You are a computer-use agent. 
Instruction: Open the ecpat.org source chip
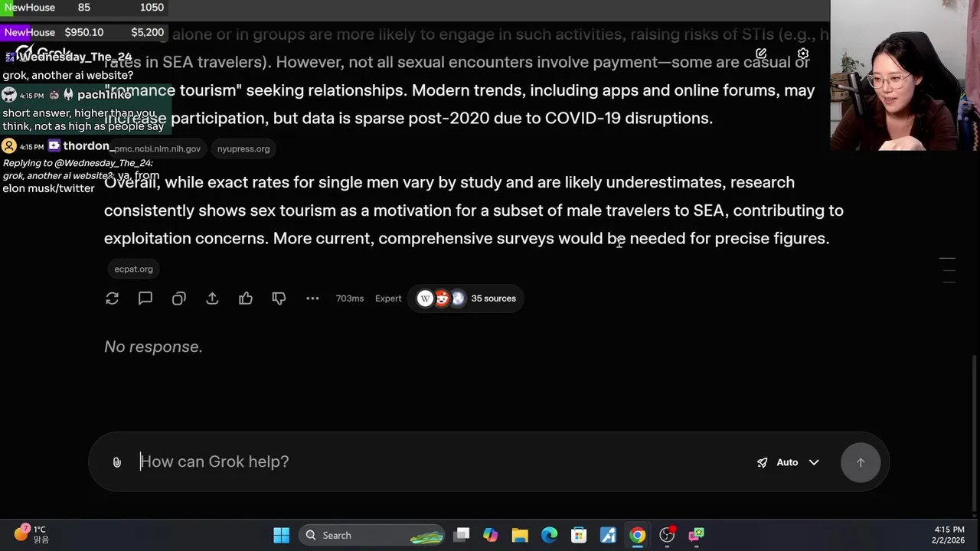point(133,269)
